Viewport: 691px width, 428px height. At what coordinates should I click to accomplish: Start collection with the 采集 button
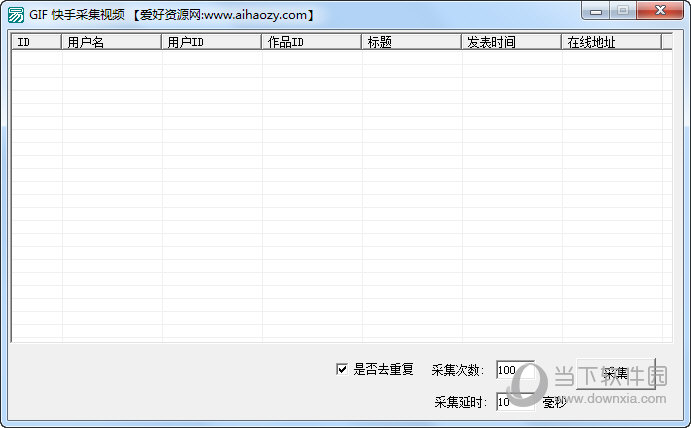pos(616,374)
